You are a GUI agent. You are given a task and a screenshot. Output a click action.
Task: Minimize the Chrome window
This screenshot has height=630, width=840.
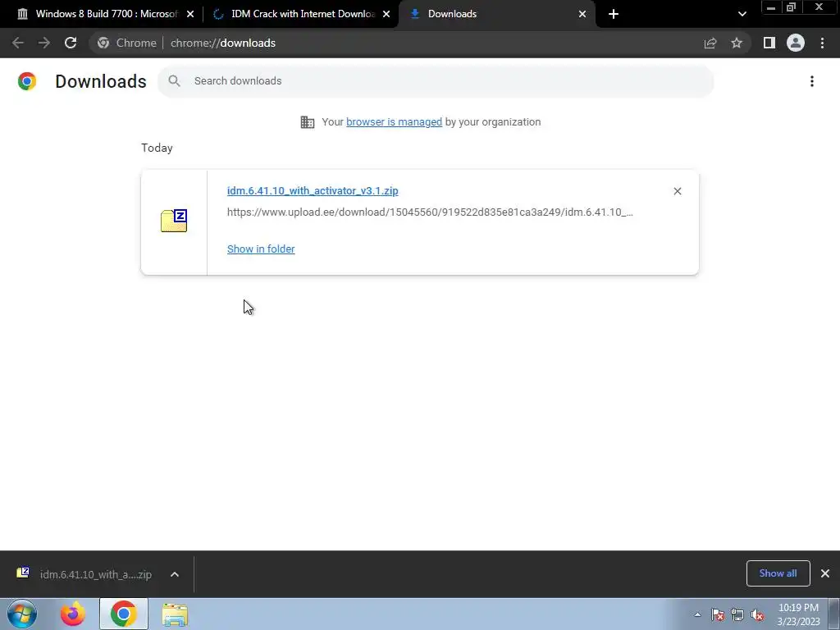[x=771, y=7]
